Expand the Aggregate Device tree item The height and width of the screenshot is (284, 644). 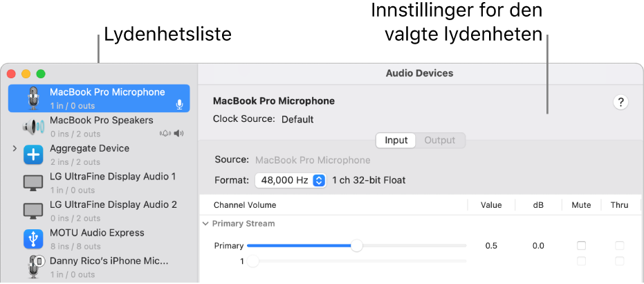coord(15,149)
